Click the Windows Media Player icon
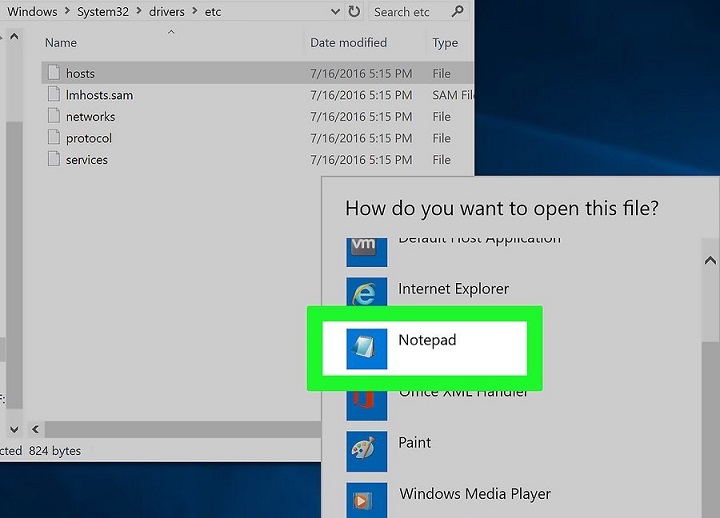 point(366,500)
